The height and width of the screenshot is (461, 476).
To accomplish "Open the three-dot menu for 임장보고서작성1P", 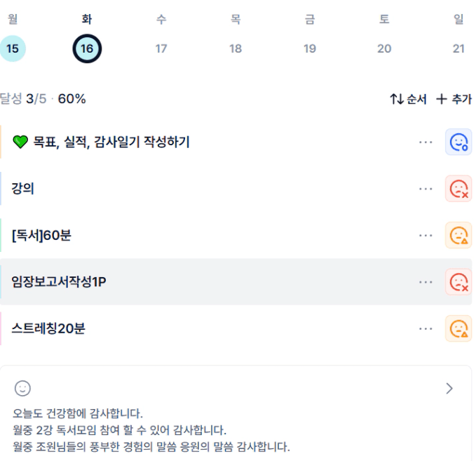I will tap(426, 282).
